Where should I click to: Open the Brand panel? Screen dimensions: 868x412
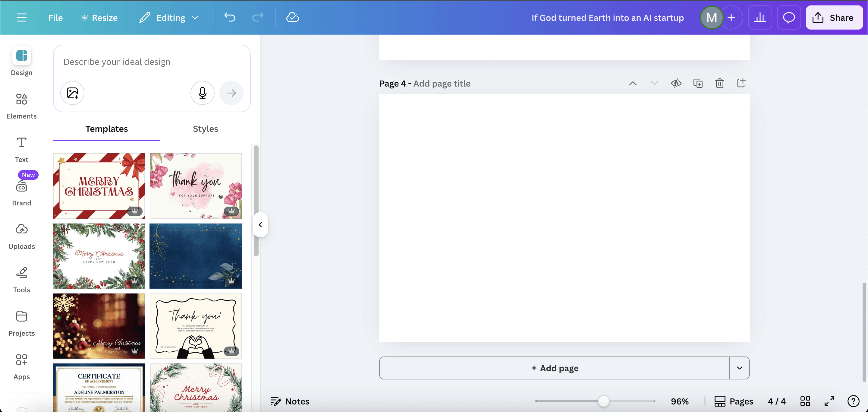coord(22,193)
